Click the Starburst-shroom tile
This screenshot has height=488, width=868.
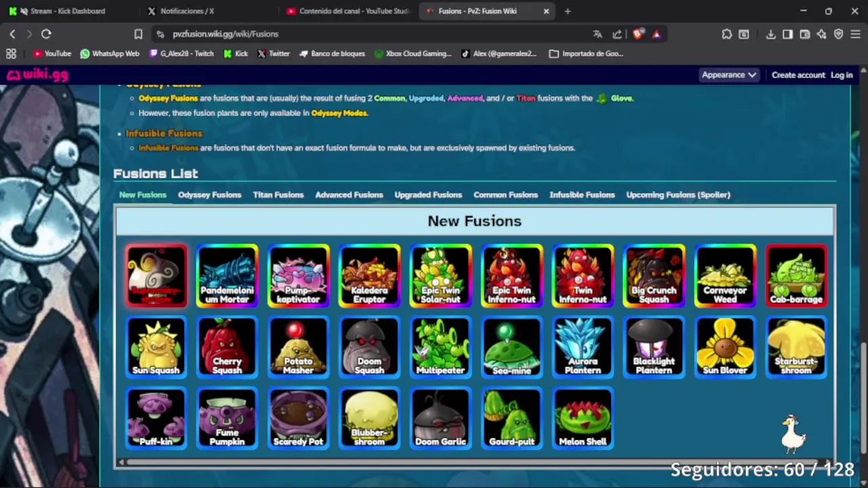point(796,347)
